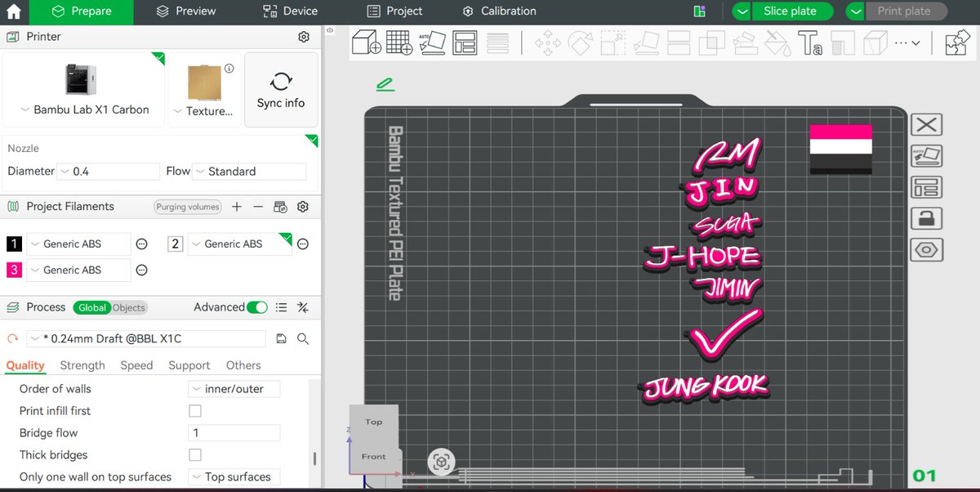
Task: Click Auto orient in the top toolbar
Action: (x=433, y=42)
